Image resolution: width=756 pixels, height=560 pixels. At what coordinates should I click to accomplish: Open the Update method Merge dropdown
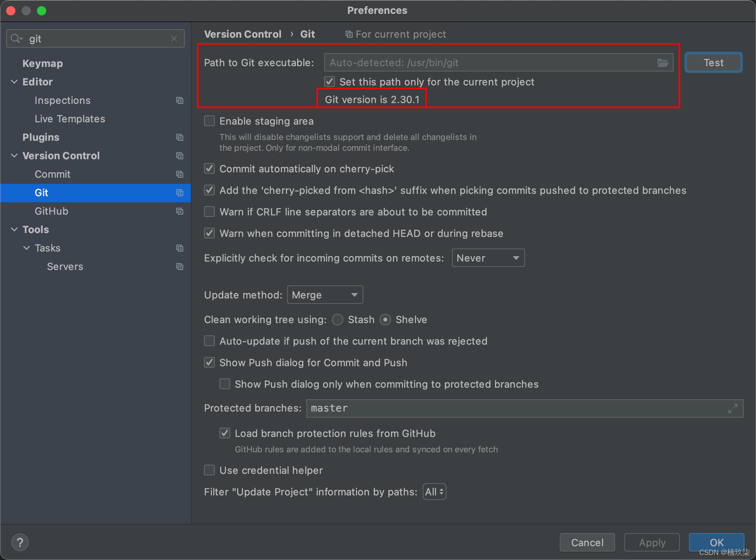325,295
